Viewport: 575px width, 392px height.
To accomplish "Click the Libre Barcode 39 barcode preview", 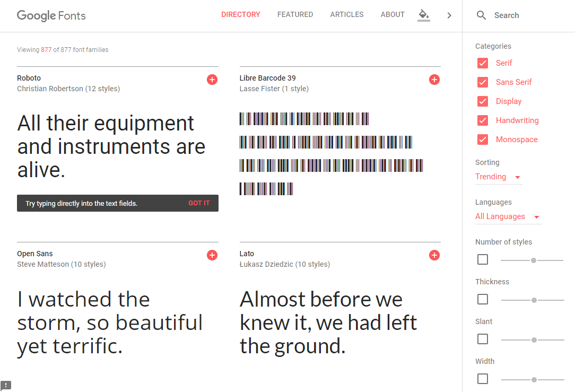I will pyautogui.click(x=331, y=154).
